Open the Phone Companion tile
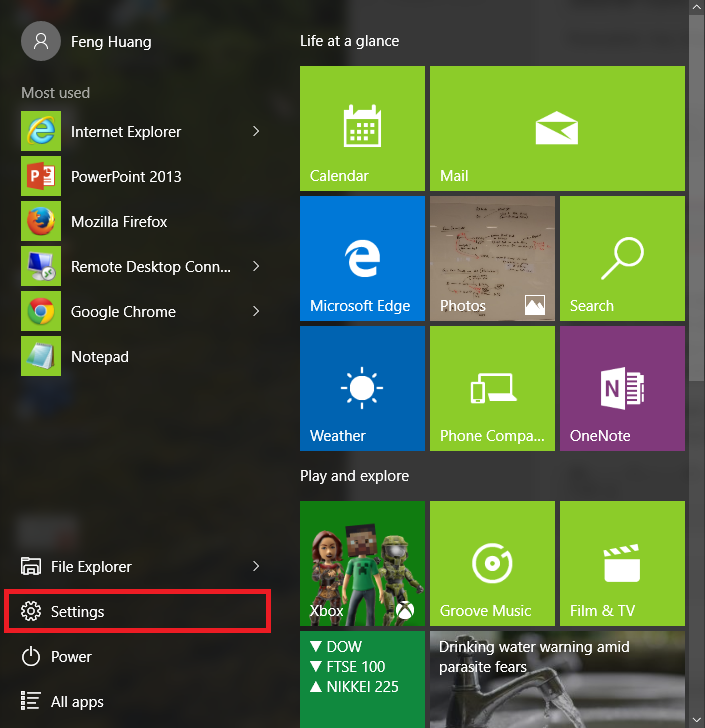The width and height of the screenshot is (705, 728). coord(492,388)
